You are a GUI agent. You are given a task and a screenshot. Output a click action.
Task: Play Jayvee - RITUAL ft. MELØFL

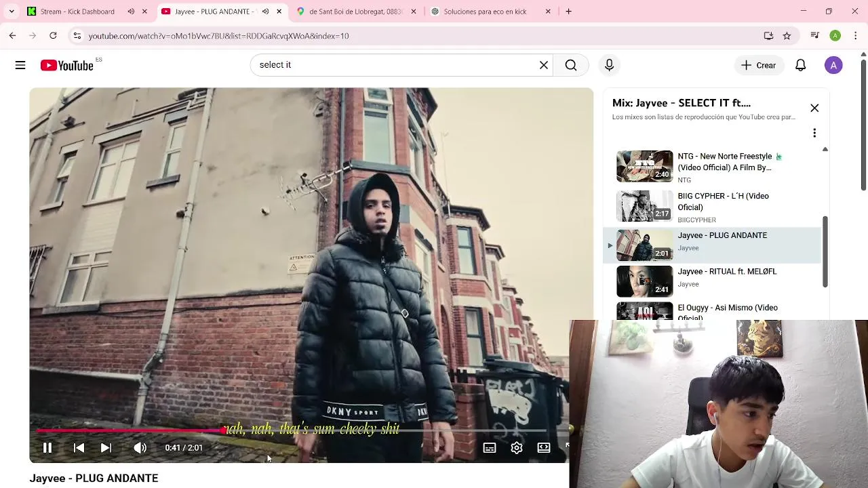pos(727,272)
